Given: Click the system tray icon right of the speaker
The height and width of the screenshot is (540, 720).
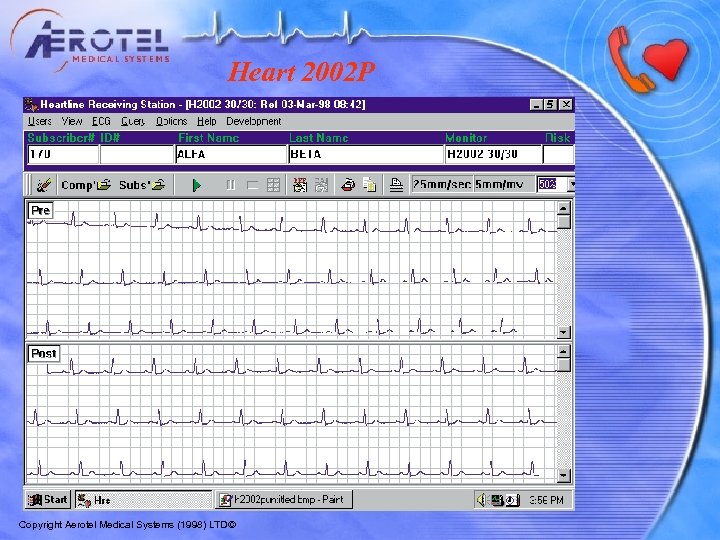Looking at the screenshot, I should 497,500.
